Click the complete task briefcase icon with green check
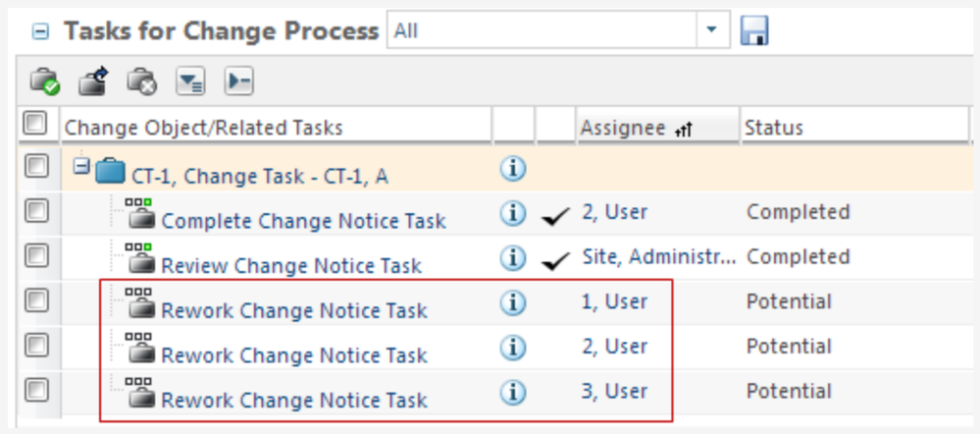 (44, 81)
